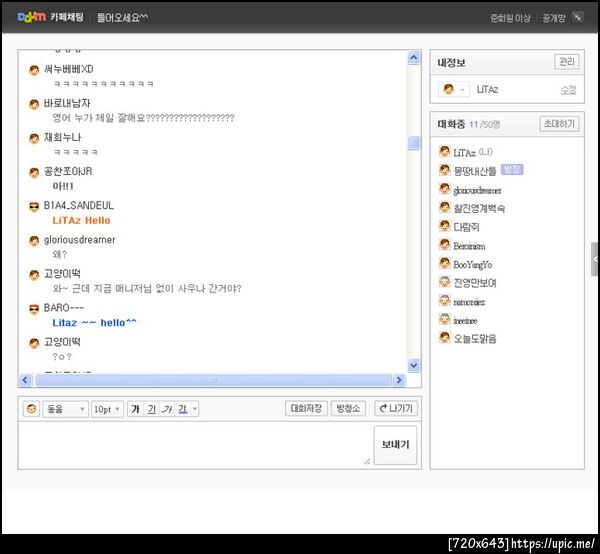Click member name 다람쥐 in list
Viewport: 600px width, 554px height.
pos(466,227)
